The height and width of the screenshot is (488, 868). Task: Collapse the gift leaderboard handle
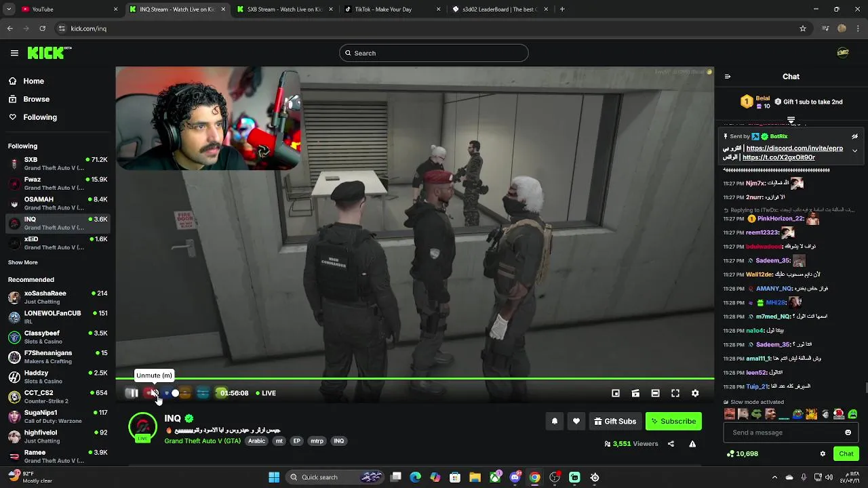[x=791, y=120]
